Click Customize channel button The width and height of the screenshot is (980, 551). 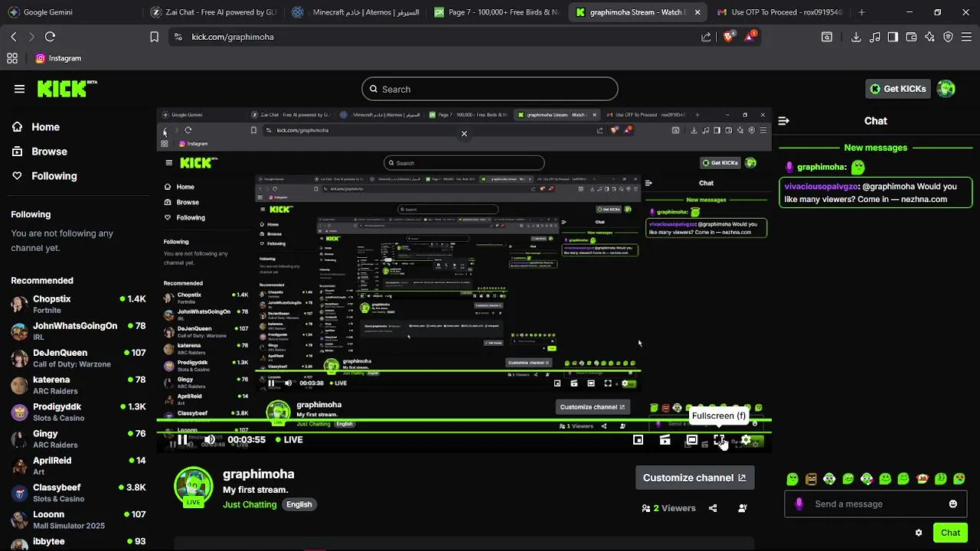tap(694, 478)
